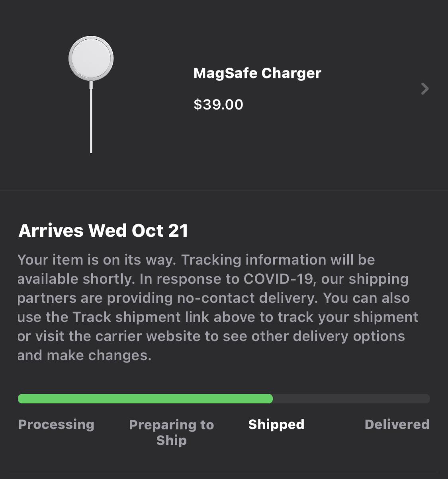Select the Preparing to Ship stage
Viewport: 448px width, 479px height.
172,432
